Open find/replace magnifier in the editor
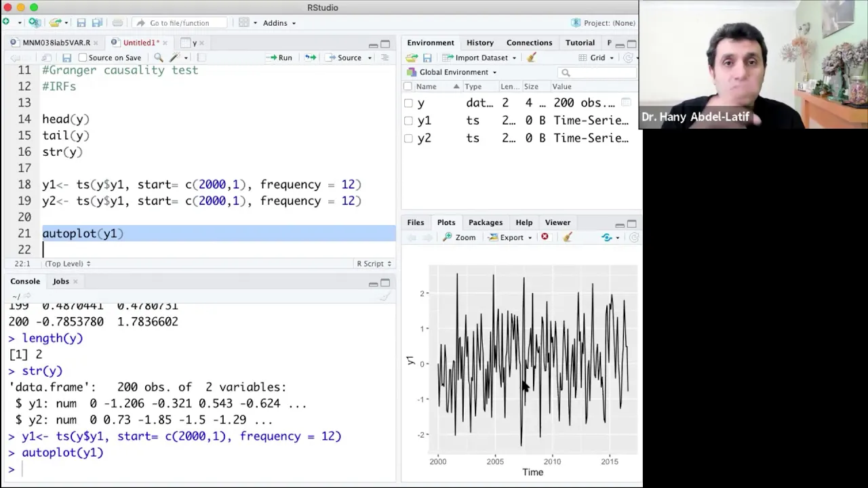This screenshot has height=488, width=868. [158, 58]
